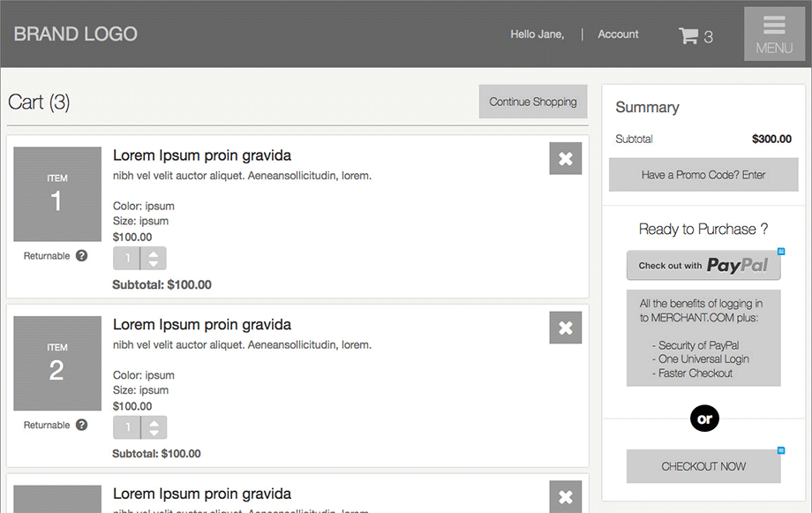Click Returnable help icon for item 1
This screenshot has height=513, width=812.
(x=82, y=256)
